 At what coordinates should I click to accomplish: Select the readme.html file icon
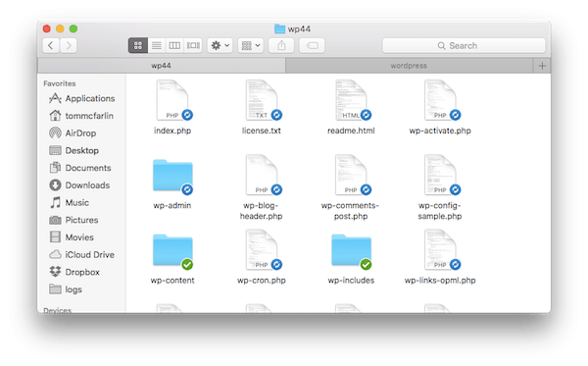tap(351, 100)
